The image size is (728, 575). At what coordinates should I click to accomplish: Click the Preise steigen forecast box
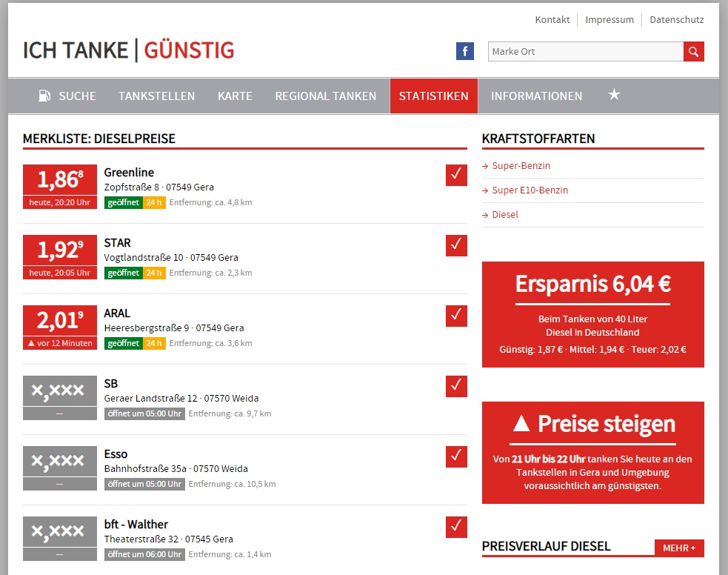(593, 453)
